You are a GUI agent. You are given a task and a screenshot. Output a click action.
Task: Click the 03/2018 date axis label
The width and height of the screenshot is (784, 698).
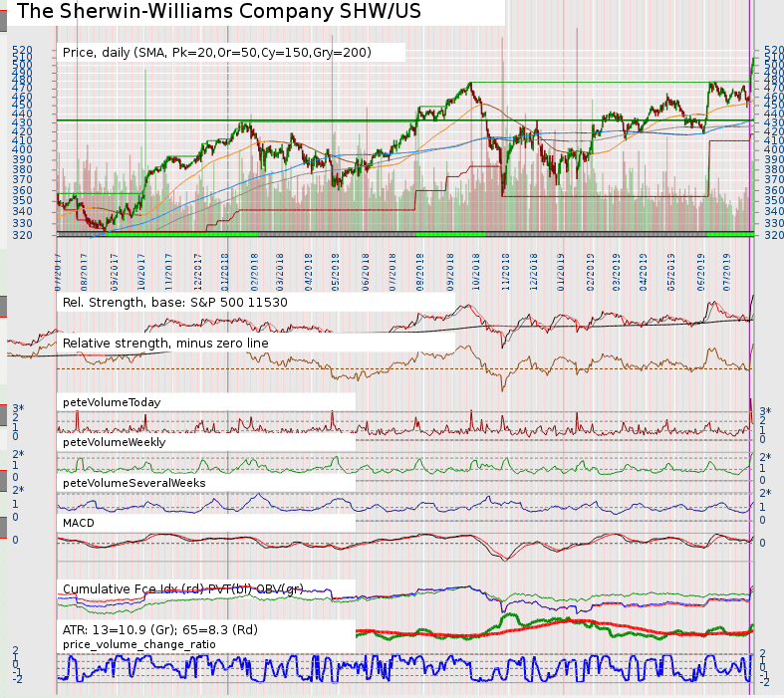point(280,272)
